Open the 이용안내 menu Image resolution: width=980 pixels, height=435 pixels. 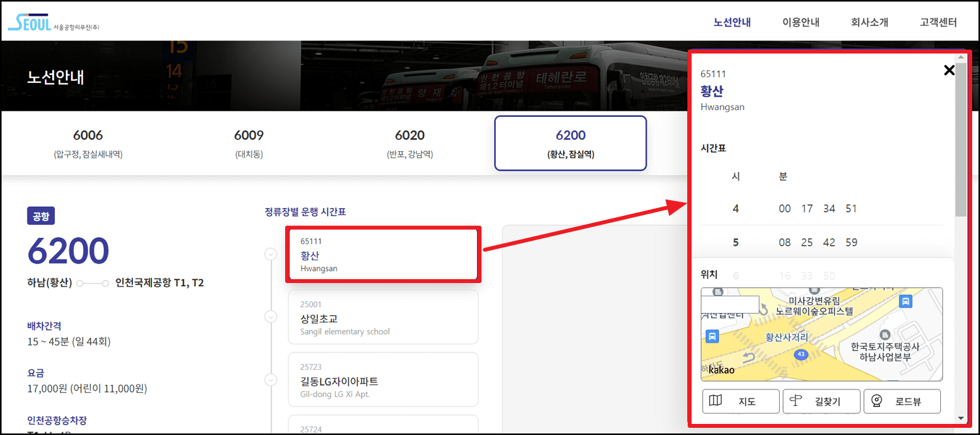(x=801, y=22)
